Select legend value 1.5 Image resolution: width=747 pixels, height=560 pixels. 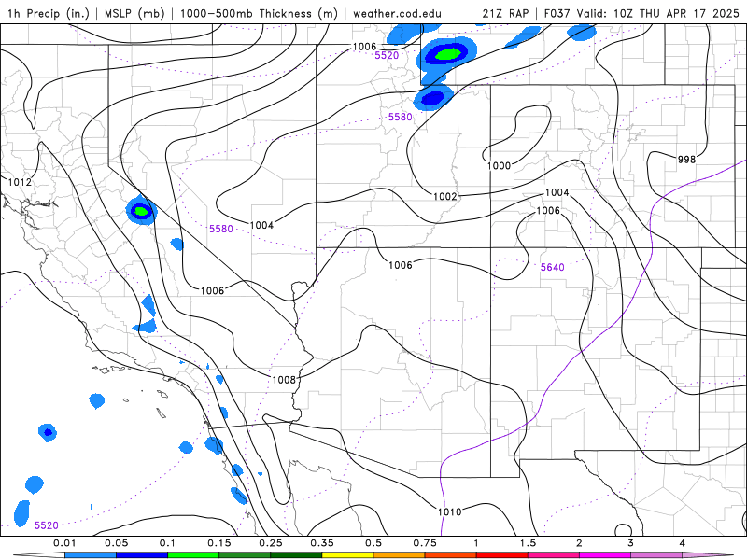coord(528,543)
